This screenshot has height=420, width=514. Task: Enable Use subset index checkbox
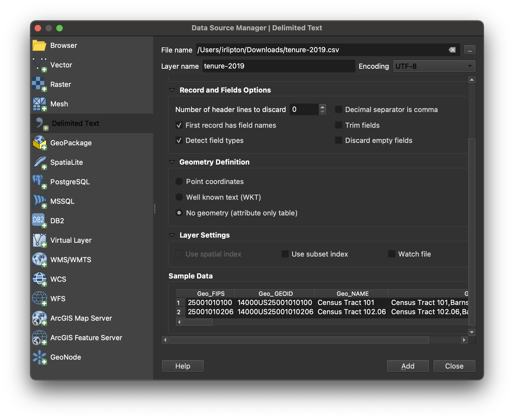pyautogui.click(x=285, y=254)
